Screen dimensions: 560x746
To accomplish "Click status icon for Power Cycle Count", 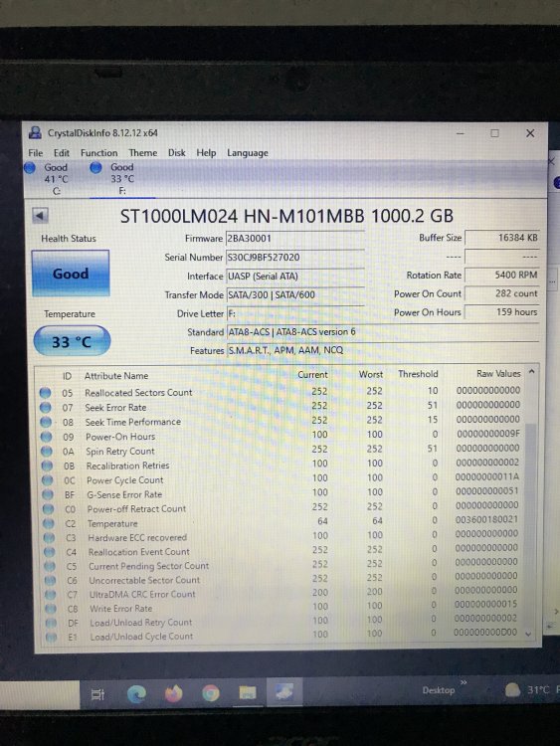I will (48, 480).
